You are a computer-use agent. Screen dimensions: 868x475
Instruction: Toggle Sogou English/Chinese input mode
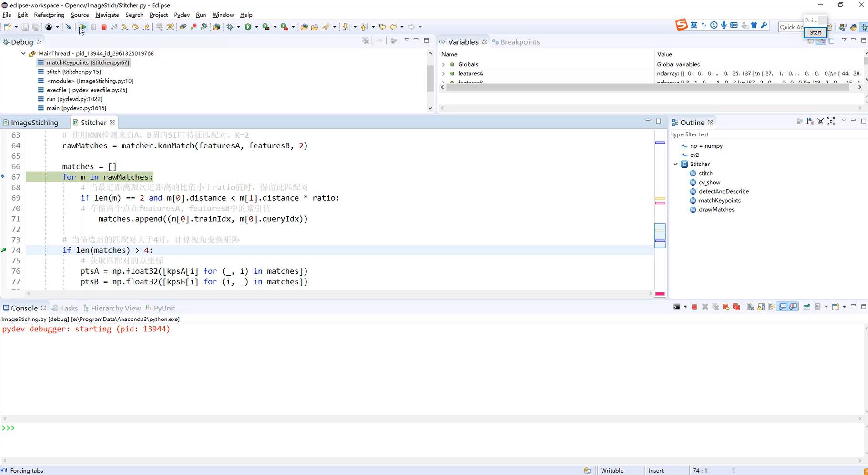click(694, 25)
